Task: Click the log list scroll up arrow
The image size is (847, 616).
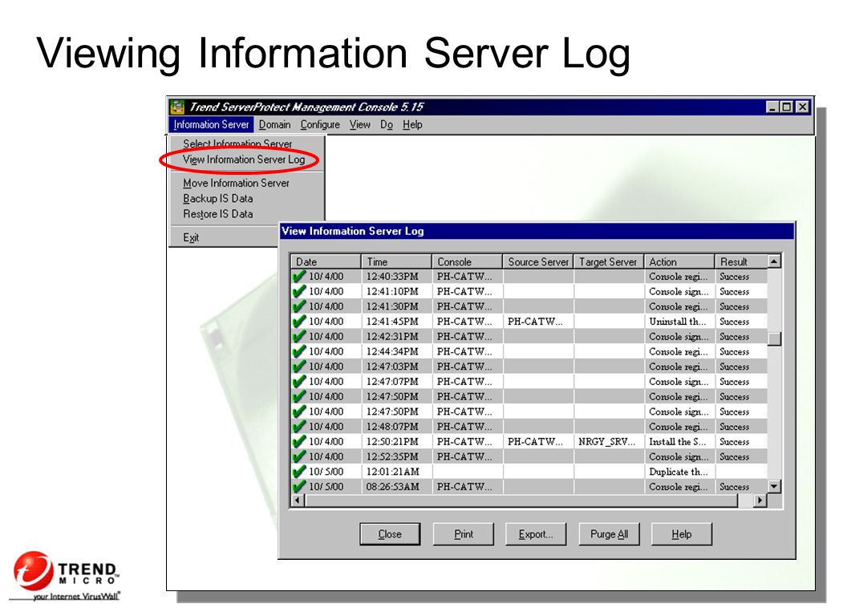Action: (774, 262)
